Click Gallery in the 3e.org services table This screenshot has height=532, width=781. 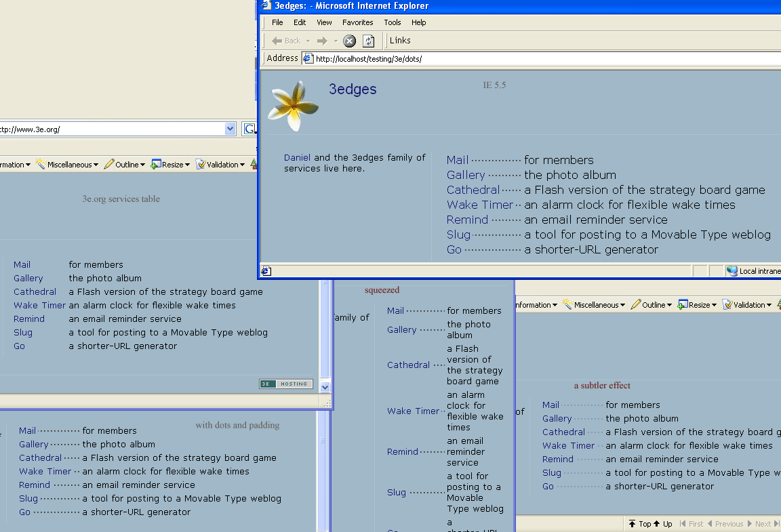tap(28, 278)
